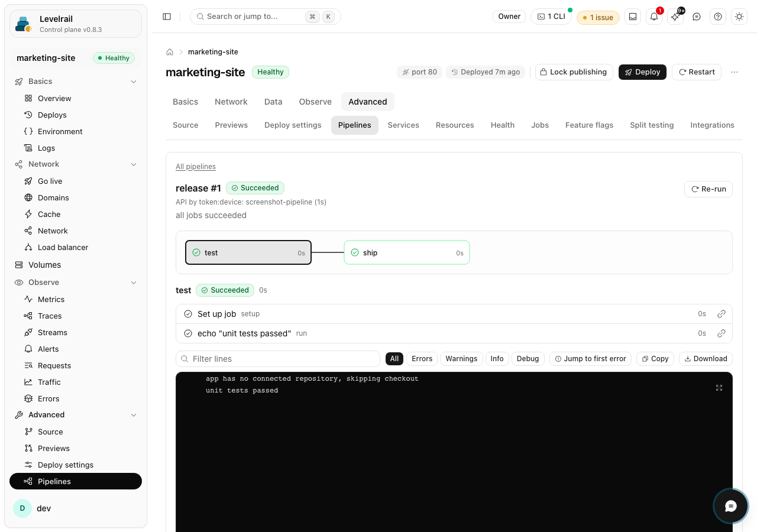
Task: Open the feedback chat bubble icon in header
Action: coord(697,17)
